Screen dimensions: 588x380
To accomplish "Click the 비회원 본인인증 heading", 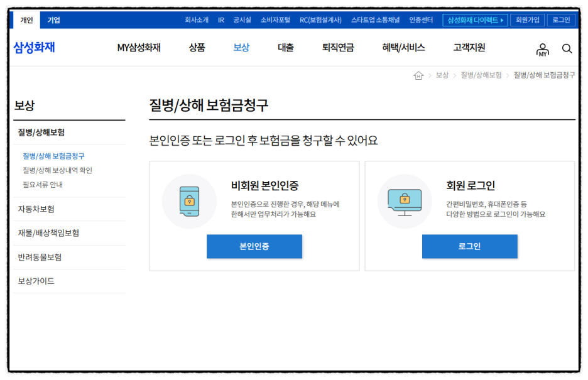I will click(x=264, y=185).
